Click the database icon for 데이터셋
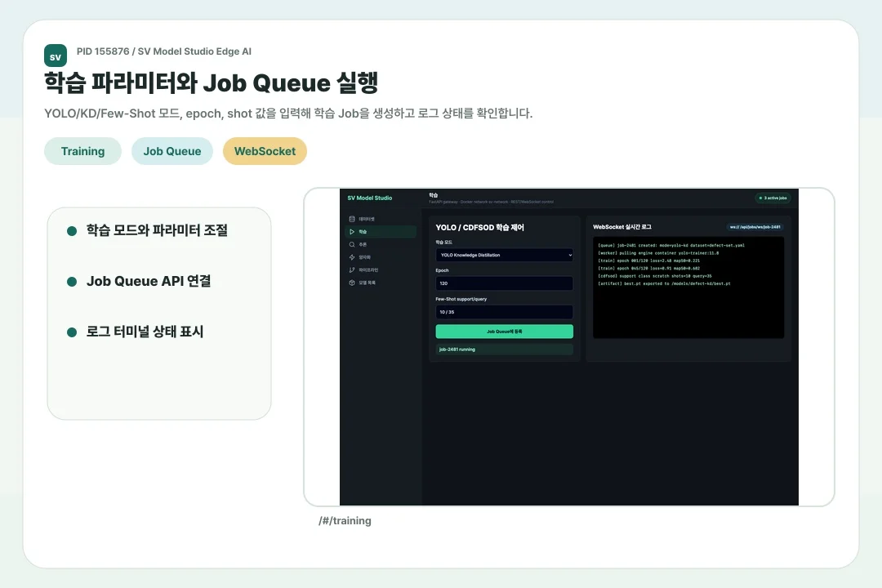 (352, 219)
